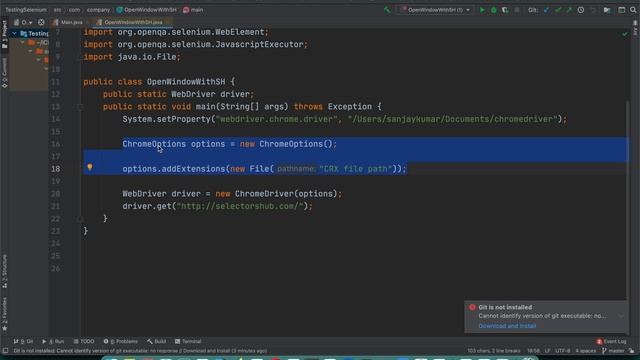
Task: Click the window layout icon near search
Action: pos(621,10)
